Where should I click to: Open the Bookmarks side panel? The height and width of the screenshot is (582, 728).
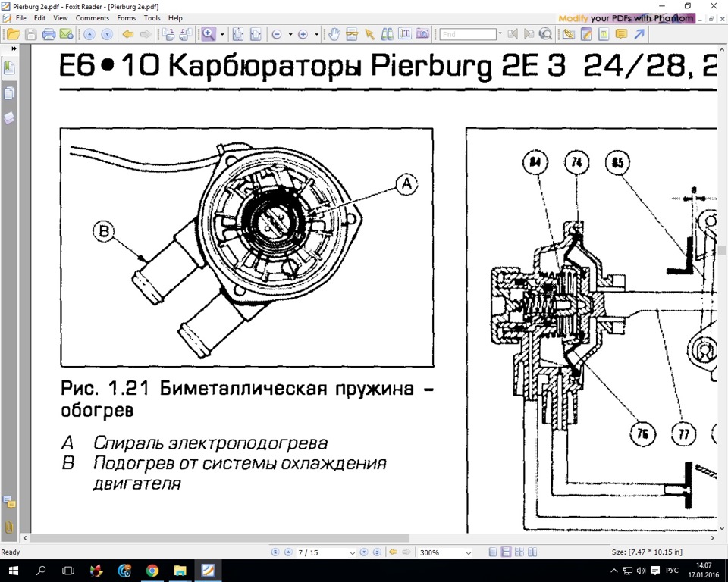point(9,68)
